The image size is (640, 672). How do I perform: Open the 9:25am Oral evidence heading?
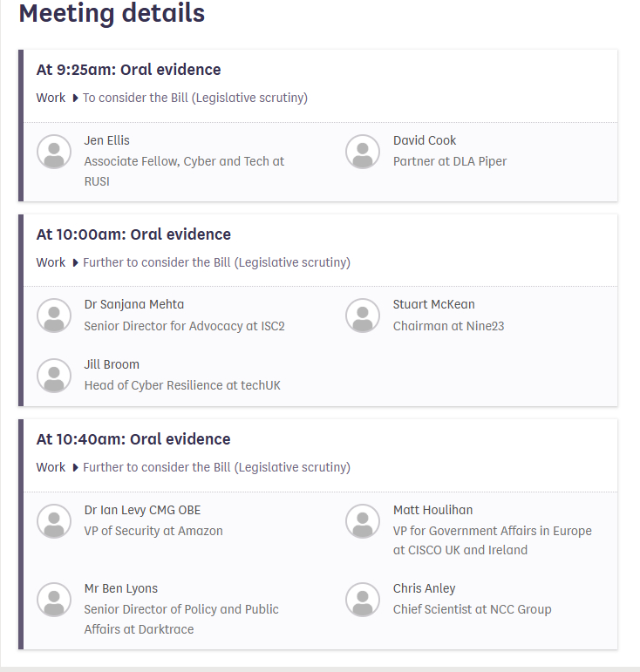point(128,70)
